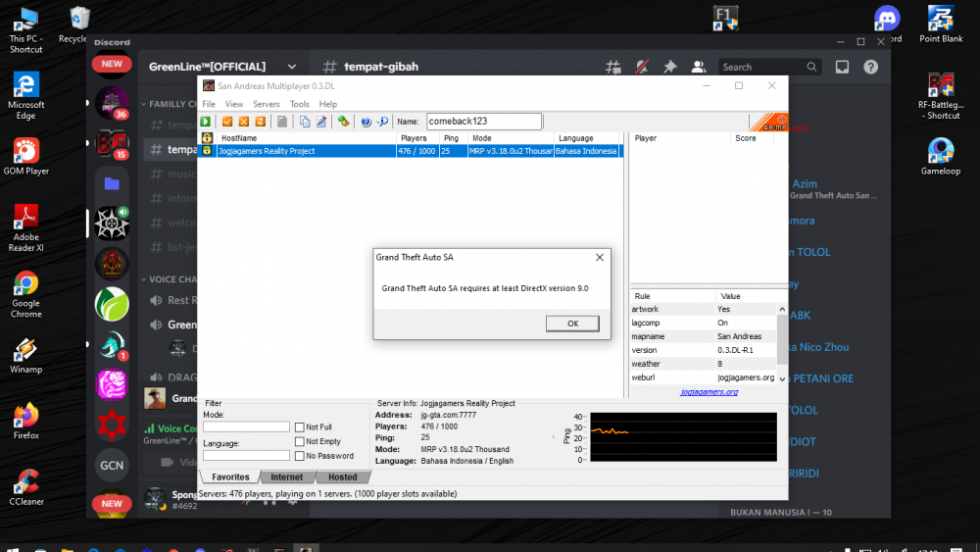The width and height of the screenshot is (980, 552).
Task: Click the green Connect play icon in SA-MP toolbar
Action: [x=206, y=122]
